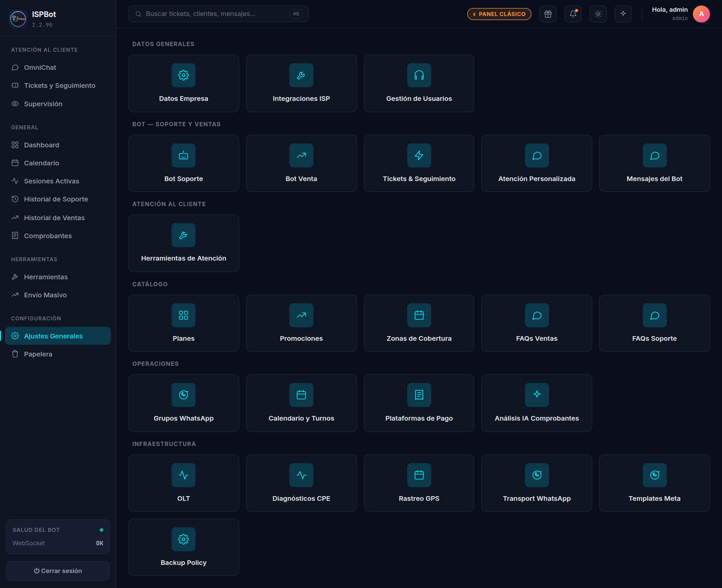Click WebSocket OK status text
The height and width of the screenshot is (588, 722).
[x=58, y=543]
